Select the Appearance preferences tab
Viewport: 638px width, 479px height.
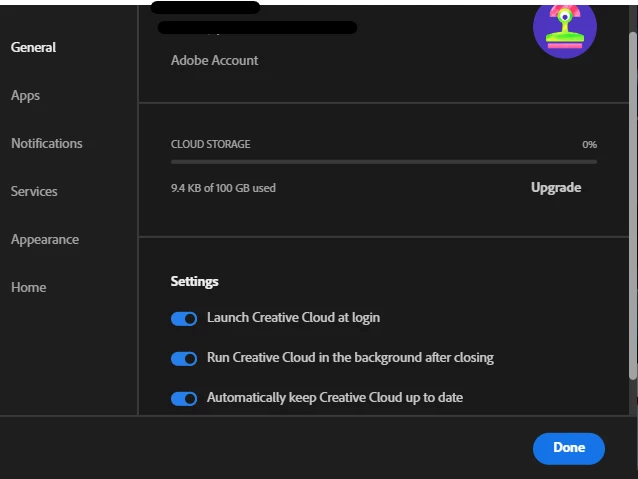(x=45, y=239)
